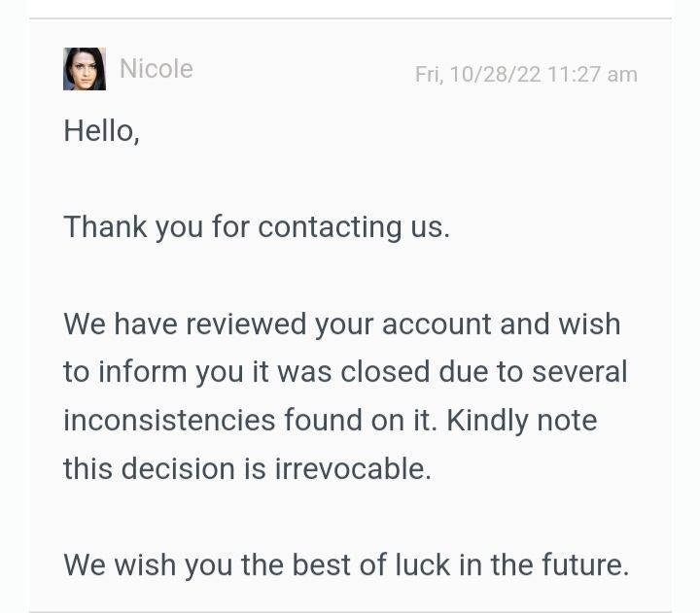The image size is (700, 613).
Task: Click the sender name Nicole
Action: coord(156,69)
